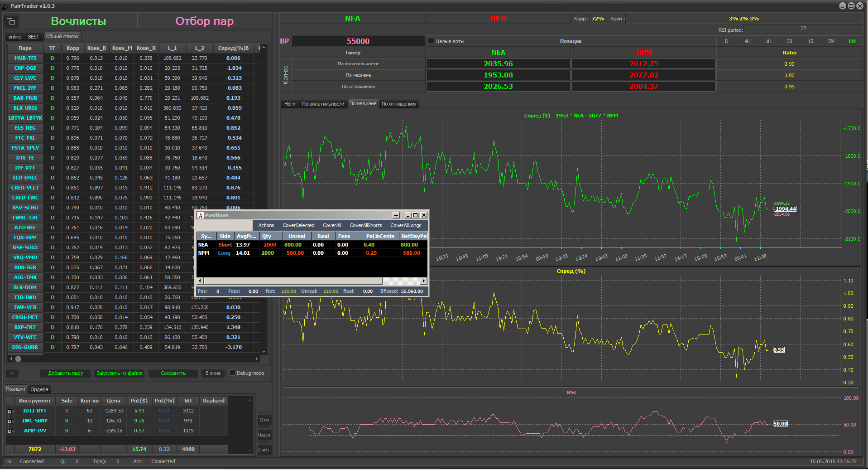Click the window layout icon beside Вочлисты
868x470 pixels.
pyautogui.click(x=11, y=21)
